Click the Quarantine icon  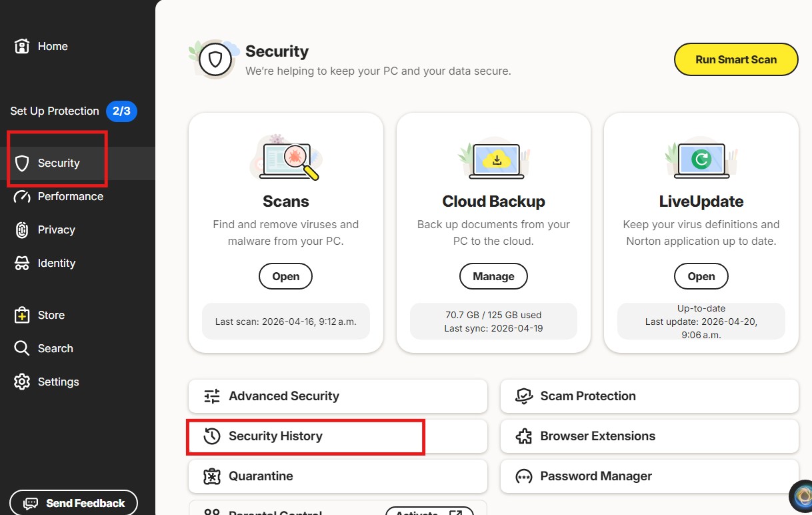(x=212, y=476)
